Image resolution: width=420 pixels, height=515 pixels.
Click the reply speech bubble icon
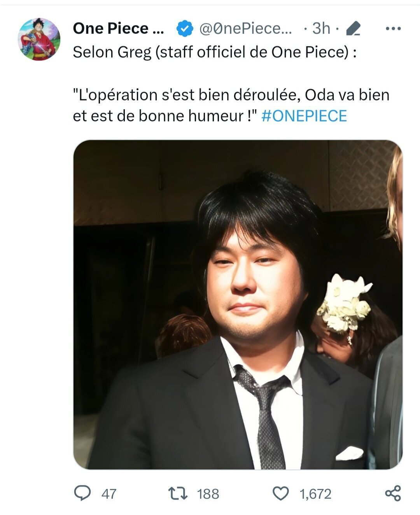coord(82,493)
